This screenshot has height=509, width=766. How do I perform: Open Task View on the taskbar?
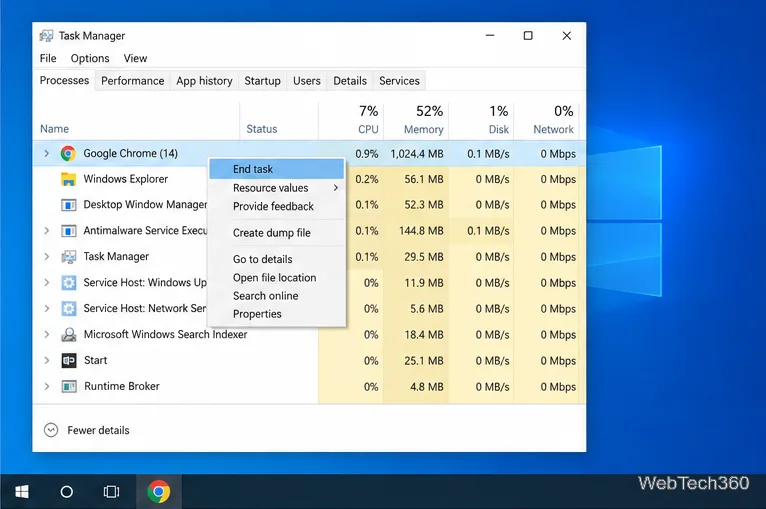click(111, 491)
